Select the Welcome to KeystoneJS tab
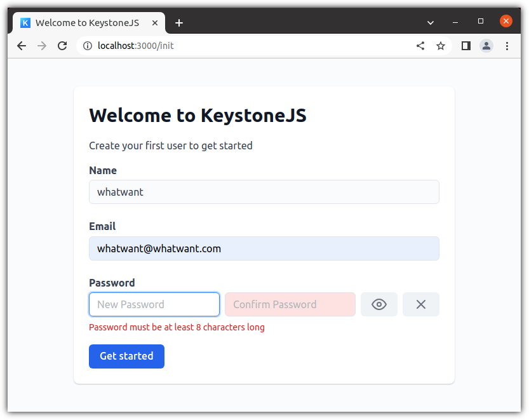 pos(89,23)
